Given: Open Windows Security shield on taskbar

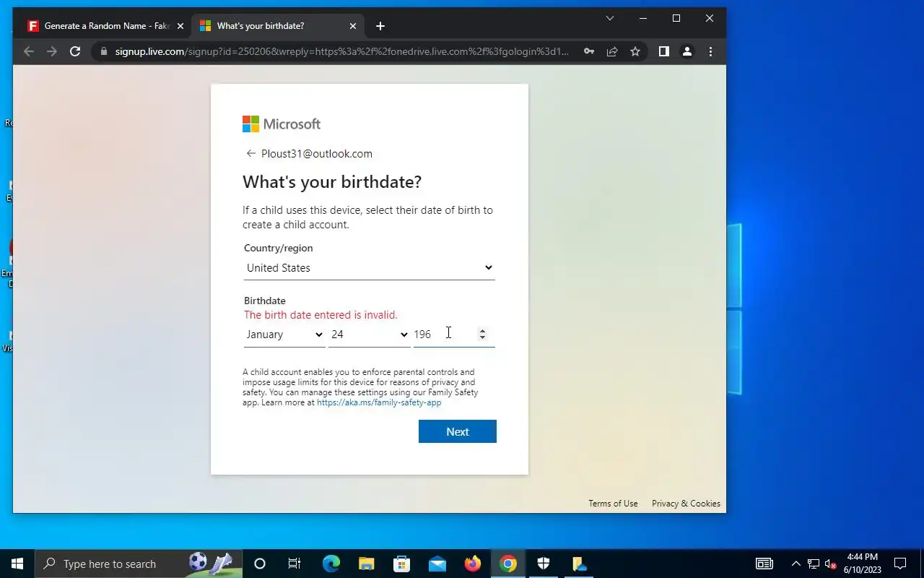Looking at the screenshot, I should click(x=544, y=564).
